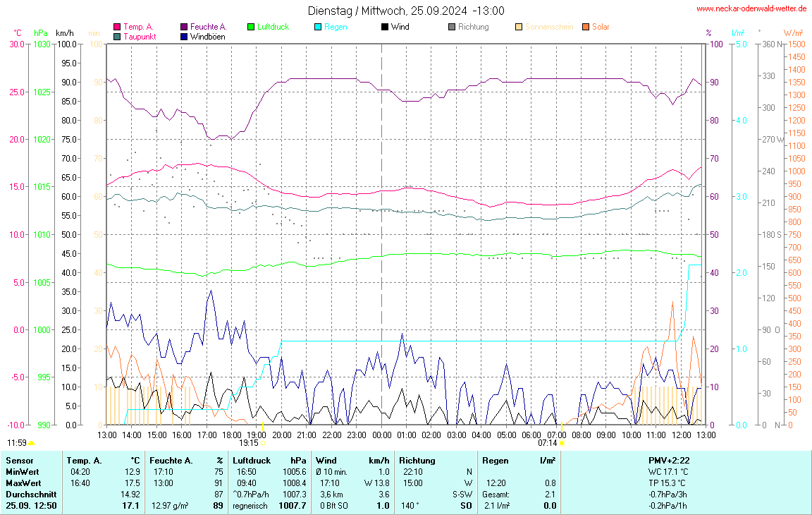Click the Sensor column header in table

pos(20,460)
